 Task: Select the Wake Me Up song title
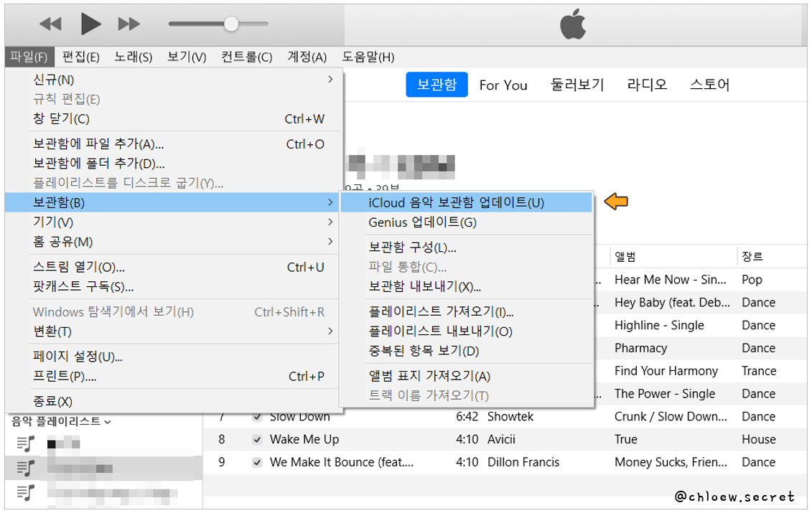click(x=304, y=440)
